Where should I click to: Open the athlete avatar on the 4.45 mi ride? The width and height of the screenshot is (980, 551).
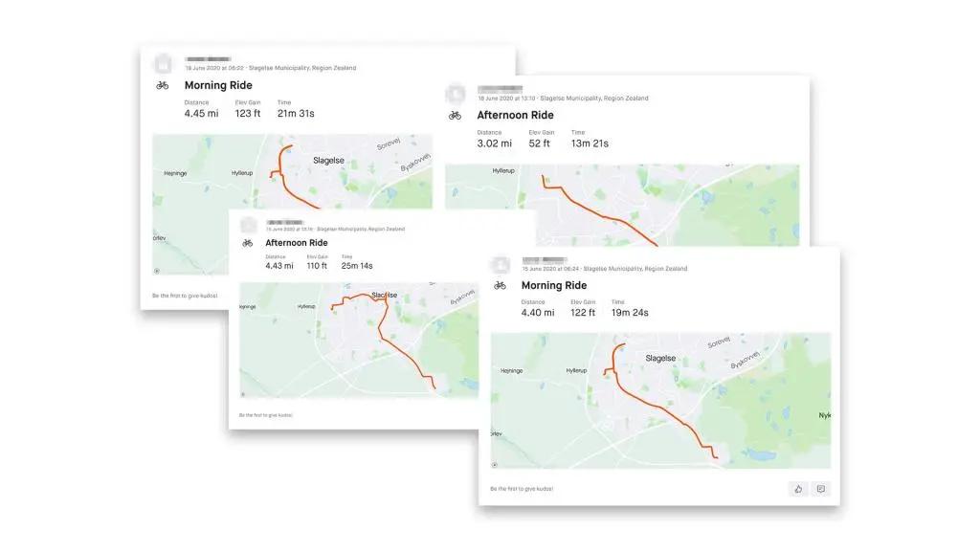coord(163,63)
